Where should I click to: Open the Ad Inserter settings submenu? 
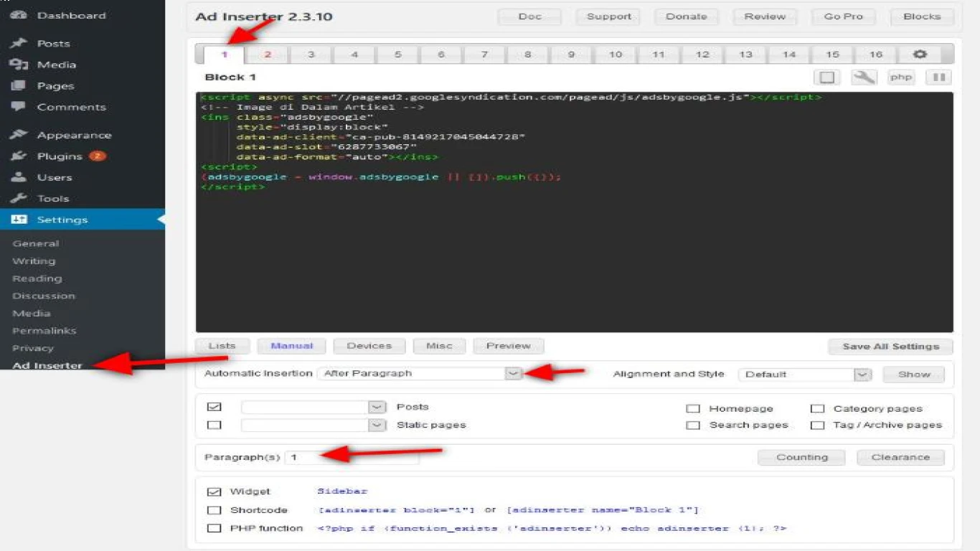point(47,365)
